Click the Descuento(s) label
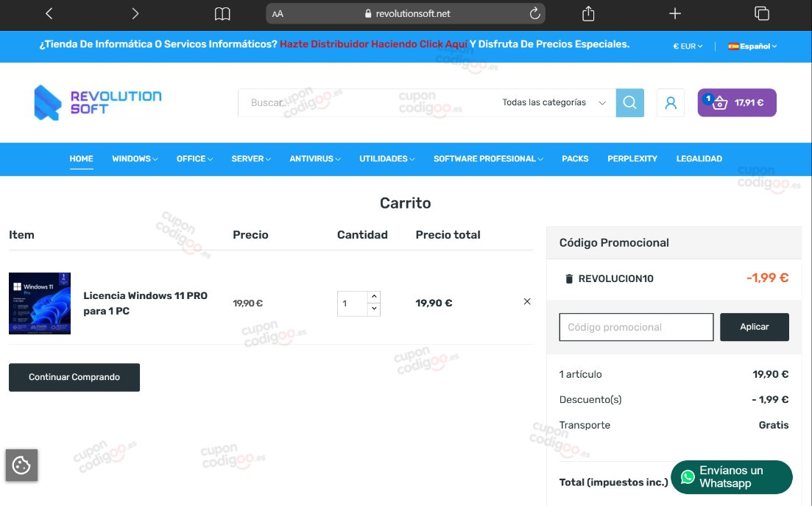The image size is (812, 506). pos(590,400)
